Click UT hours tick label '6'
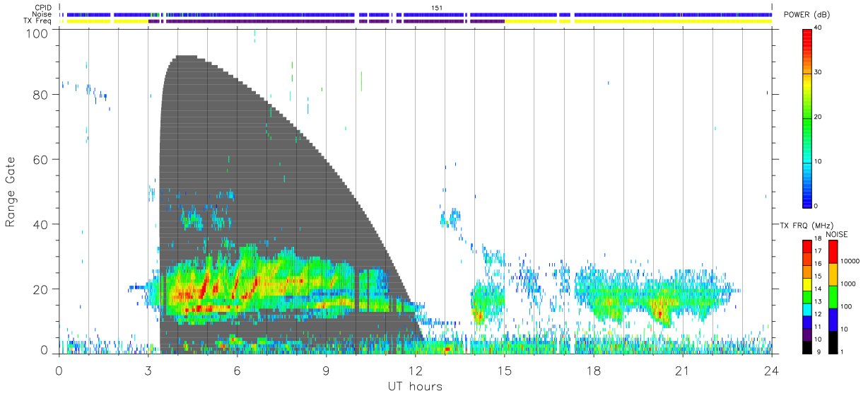This screenshot has height=401, width=868. point(237,370)
